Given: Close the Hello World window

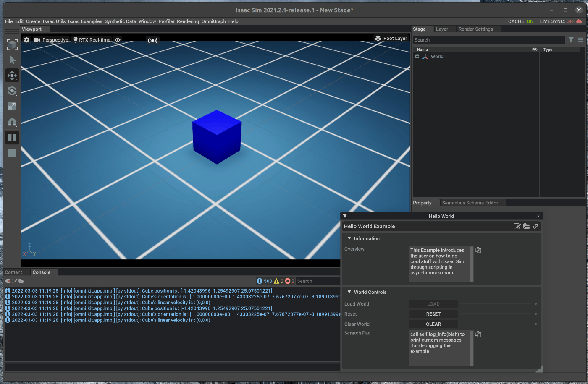Looking at the screenshot, I should [538, 216].
